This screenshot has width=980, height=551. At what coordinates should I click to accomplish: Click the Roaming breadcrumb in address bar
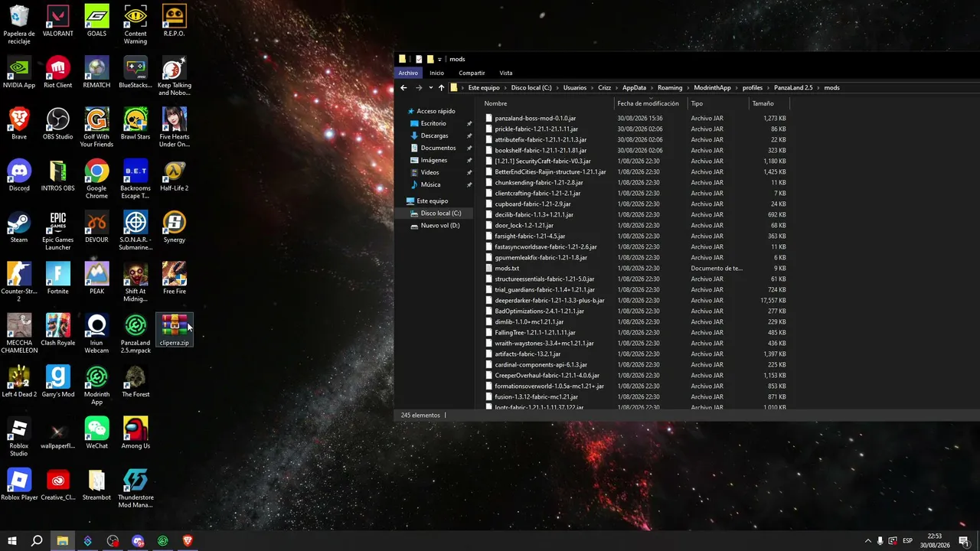point(670,88)
